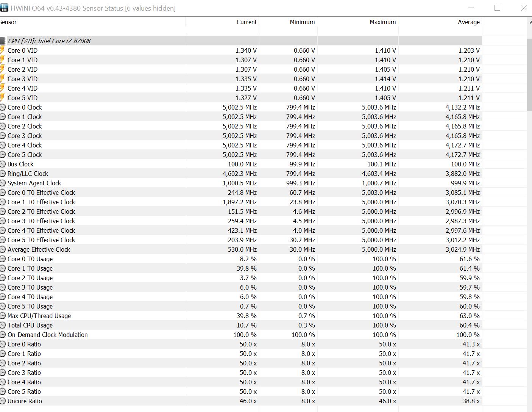The image size is (532, 412).
Task: Click the HWiNFO64 app icon in title bar
Action: point(4,8)
